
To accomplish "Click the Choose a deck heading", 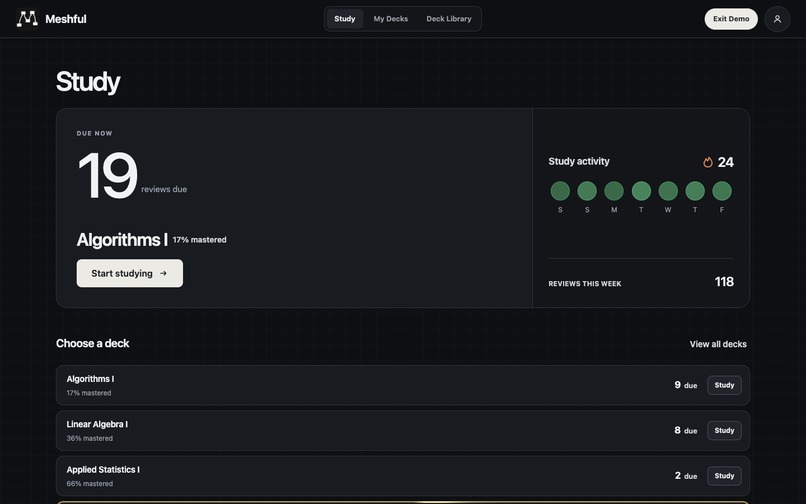I will (93, 344).
